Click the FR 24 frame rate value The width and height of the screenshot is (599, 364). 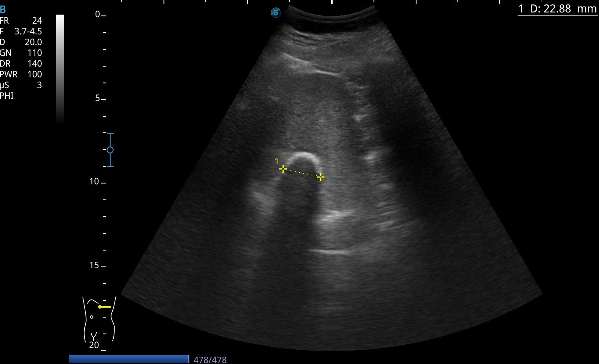click(21, 21)
